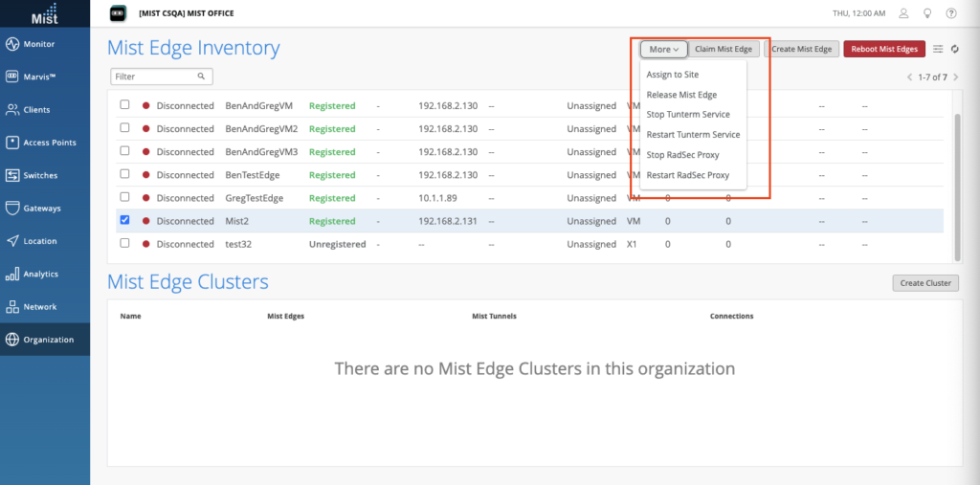Open the help question mark icon
The width and height of the screenshot is (980, 485).
coord(951,13)
